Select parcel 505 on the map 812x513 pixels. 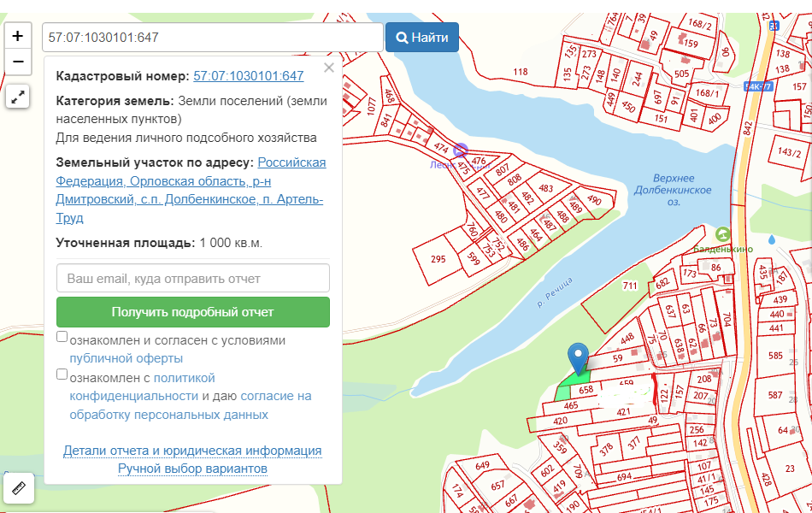click(681, 74)
